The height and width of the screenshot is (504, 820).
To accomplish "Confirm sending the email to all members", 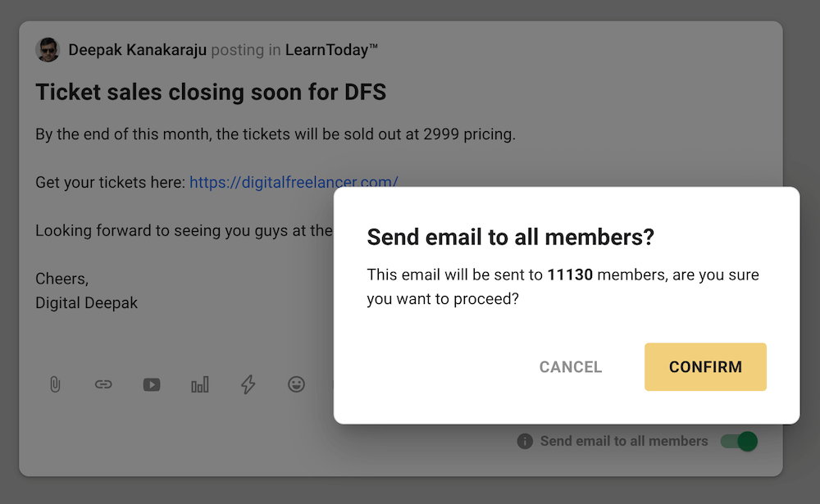I will tap(705, 367).
